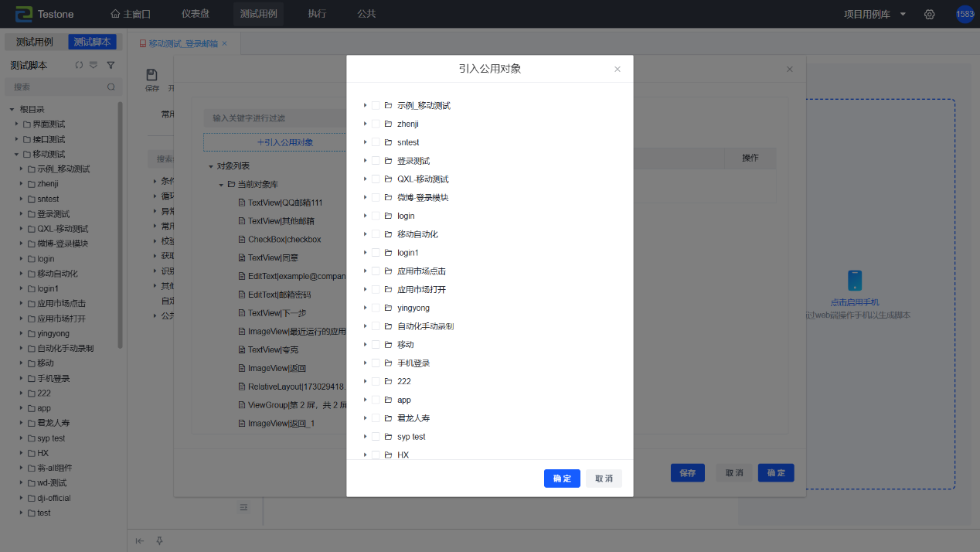Click the collapse sidebar arrow icon at bottom
Image resolution: width=980 pixels, height=552 pixels.
[x=140, y=540]
